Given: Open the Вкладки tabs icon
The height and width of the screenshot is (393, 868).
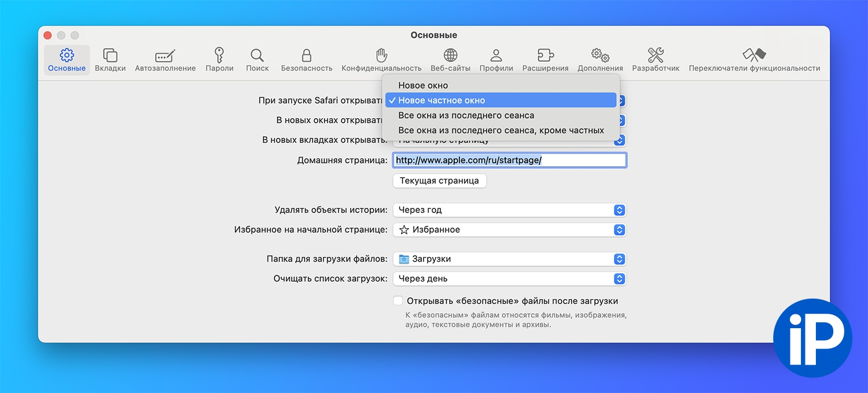Looking at the screenshot, I should 110,60.
